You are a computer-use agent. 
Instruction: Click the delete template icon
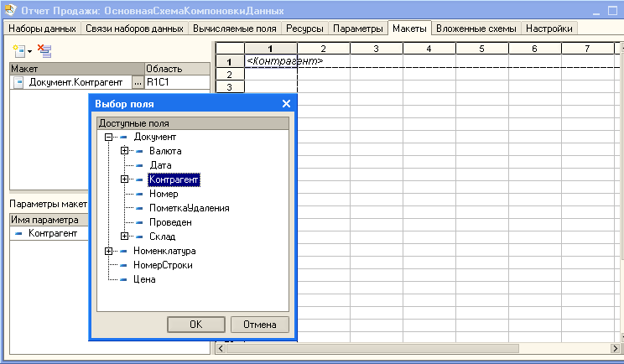(x=44, y=51)
